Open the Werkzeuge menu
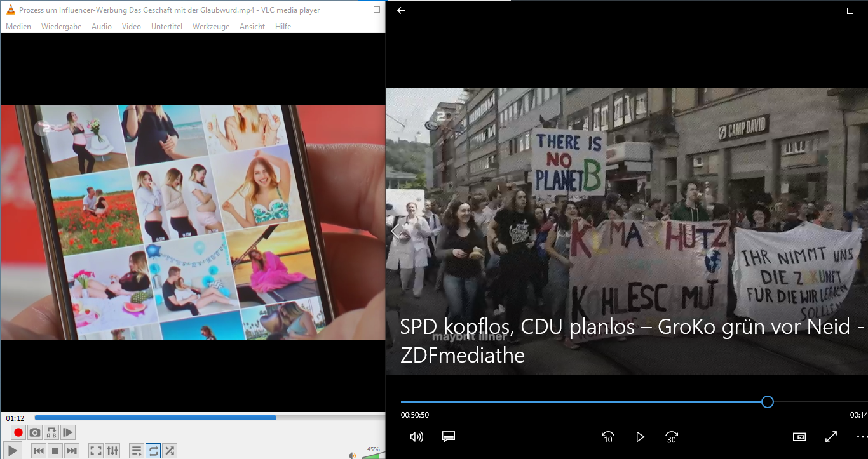Viewport: 868px width, 459px height. point(211,27)
